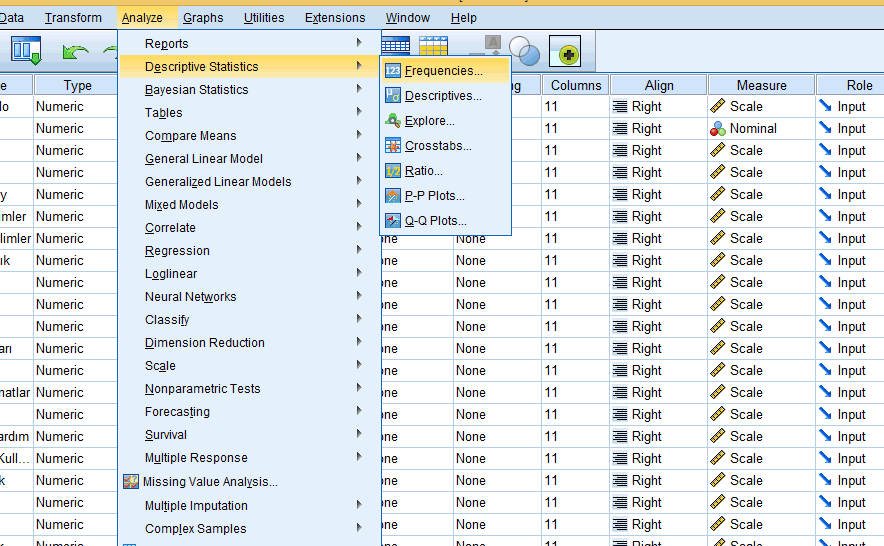Click the Frequencies icon in the submenu
The height and width of the screenshot is (546, 884).
[x=393, y=71]
